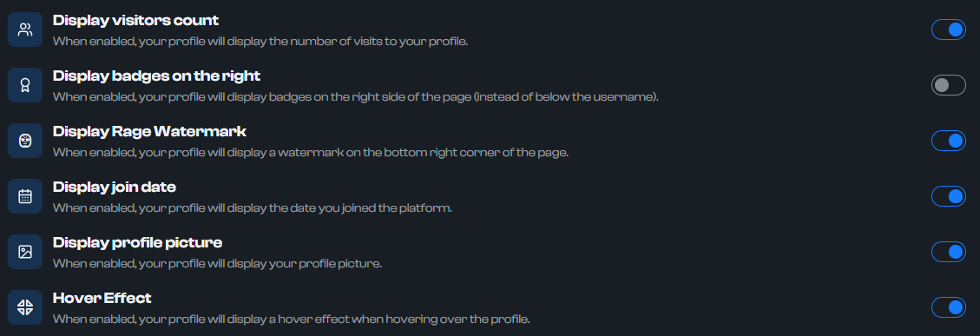The height and width of the screenshot is (336, 980).
Task: Enable the Display badges on the right toggle
Action: pyautogui.click(x=948, y=85)
